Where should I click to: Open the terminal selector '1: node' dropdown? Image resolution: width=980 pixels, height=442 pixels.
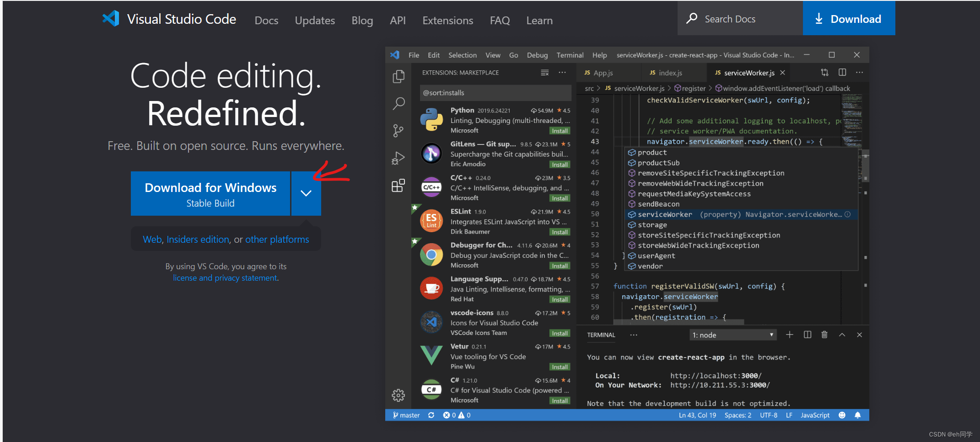(733, 335)
